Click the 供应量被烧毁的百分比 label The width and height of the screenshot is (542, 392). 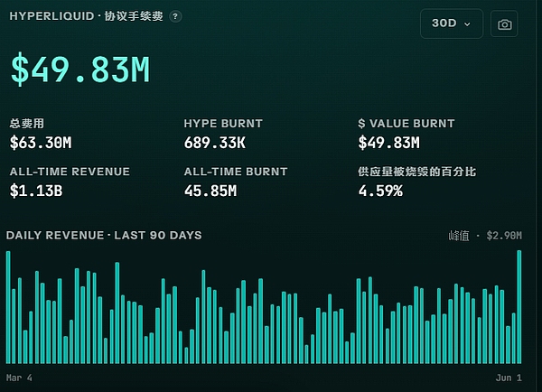(x=416, y=172)
